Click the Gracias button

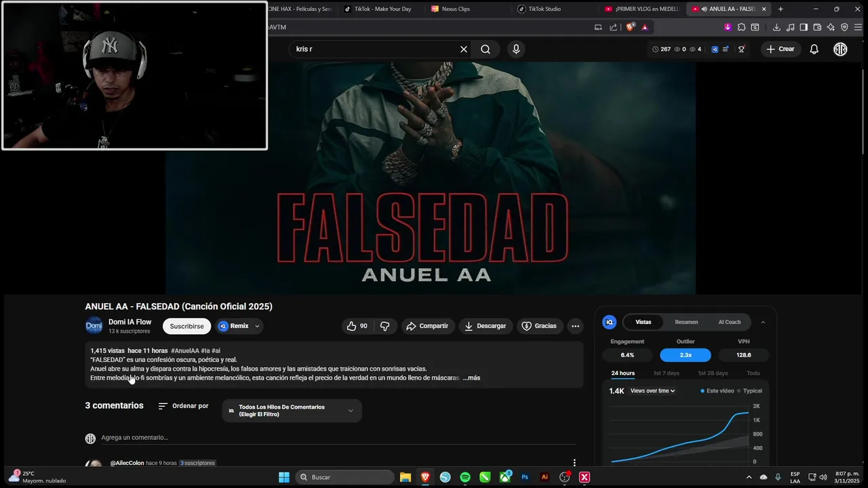click(x=538, y=326)
